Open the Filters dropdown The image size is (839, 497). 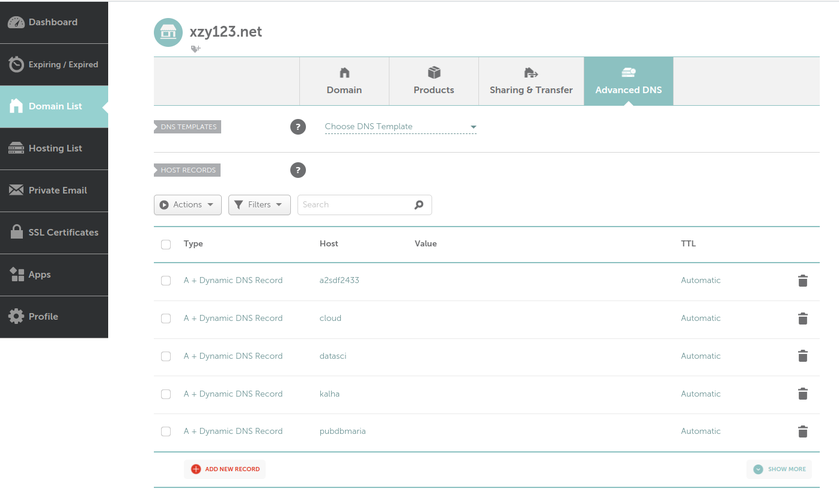[260, 205]
